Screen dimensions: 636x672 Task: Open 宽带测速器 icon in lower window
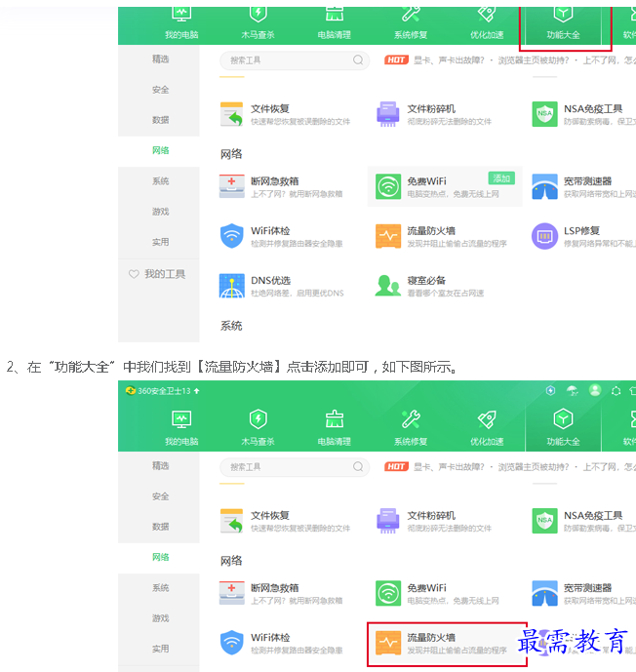pos(544,593)
